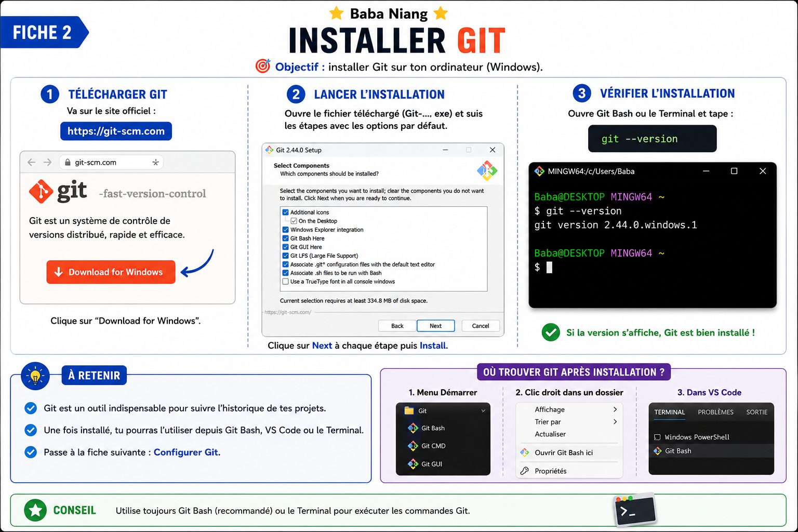Screen dimensions: 798x532
Task: Click the Git icon in the Setup title bar
Action: point(269,150)
